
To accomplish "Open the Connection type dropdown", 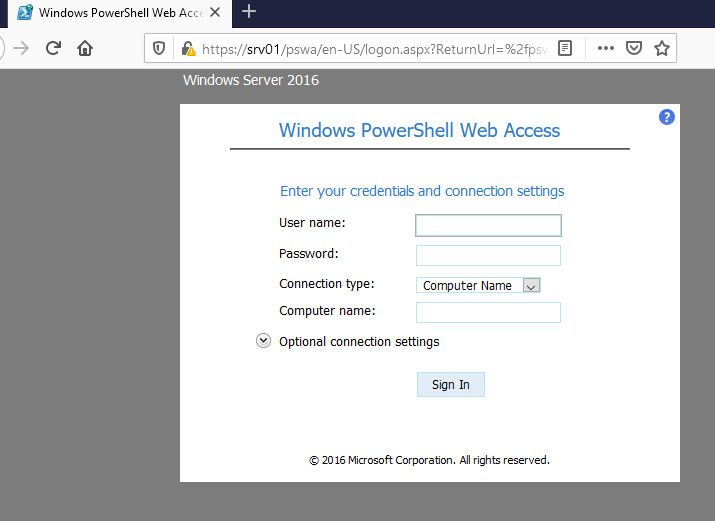I will tap(478, 285).
